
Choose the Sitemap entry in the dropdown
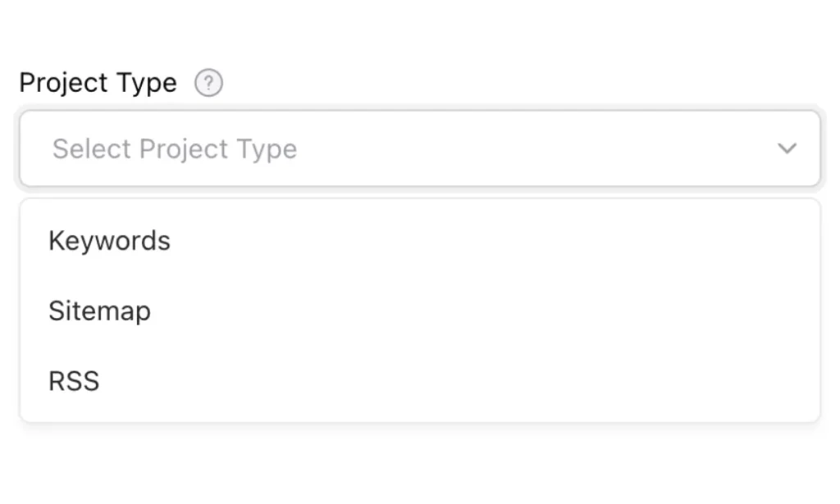(420, 311)
